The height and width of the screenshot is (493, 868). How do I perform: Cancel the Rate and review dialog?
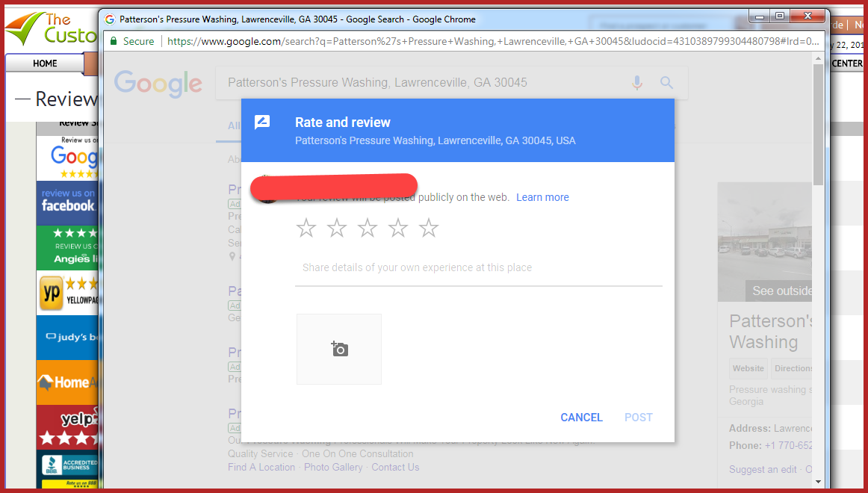581,418
